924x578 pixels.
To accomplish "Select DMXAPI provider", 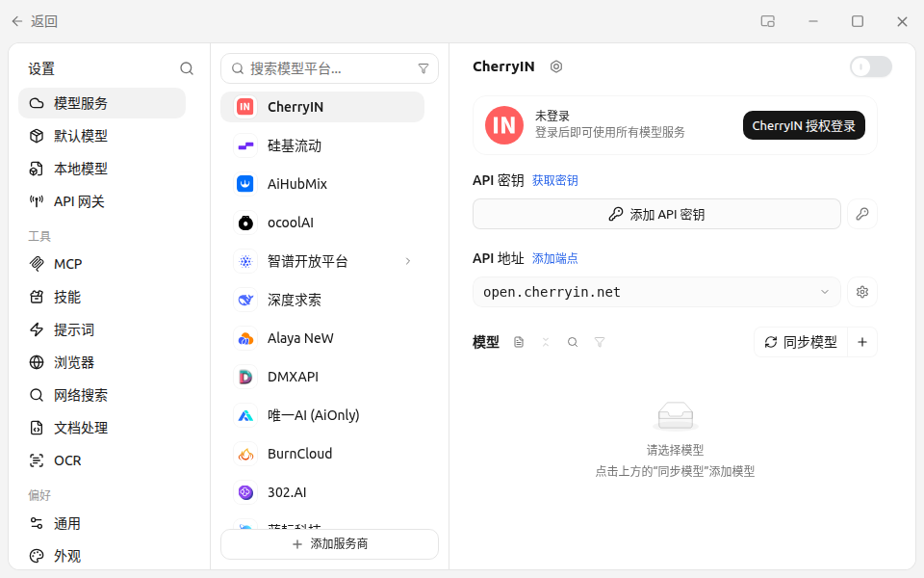I will click(x=322, y=377).
